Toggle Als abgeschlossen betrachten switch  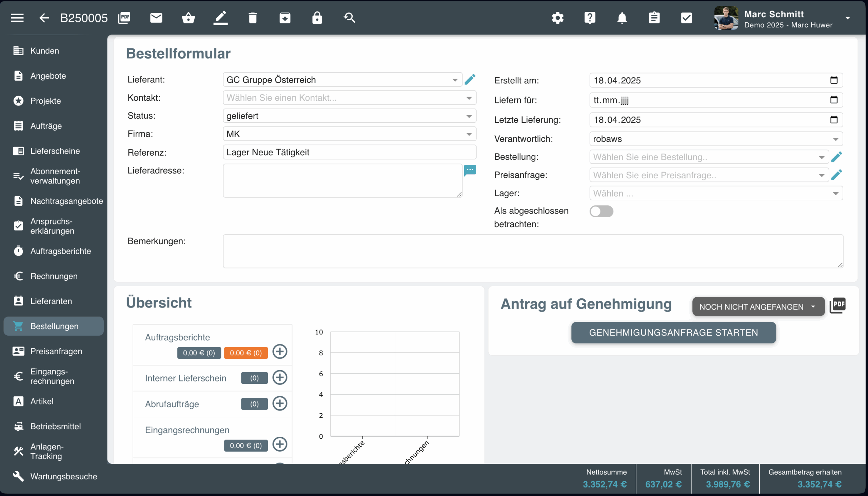click(601, 211)
